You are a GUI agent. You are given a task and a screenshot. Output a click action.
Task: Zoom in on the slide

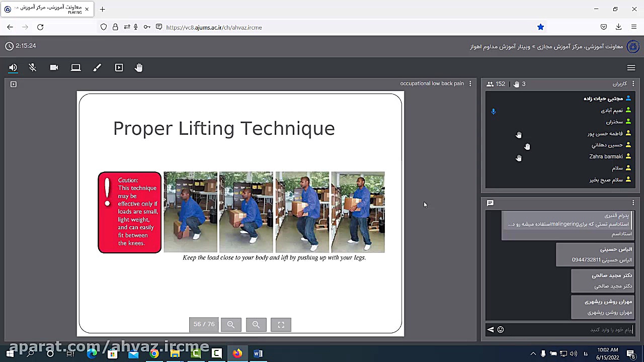click(x=231, y=325)
